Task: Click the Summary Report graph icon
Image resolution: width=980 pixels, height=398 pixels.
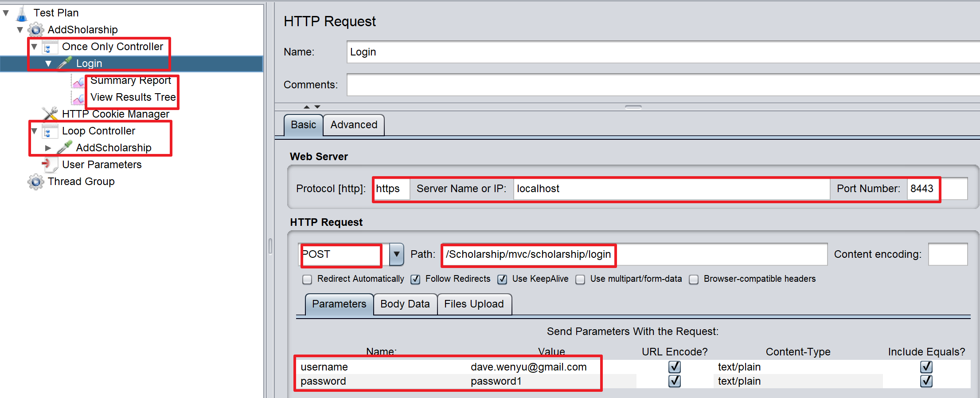Action: pyautogui.click(x=78, y=81)
